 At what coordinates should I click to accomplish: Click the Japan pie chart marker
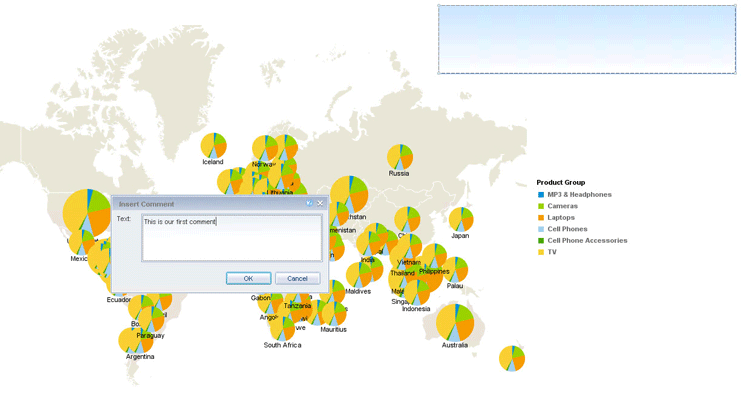coord(460,219)
